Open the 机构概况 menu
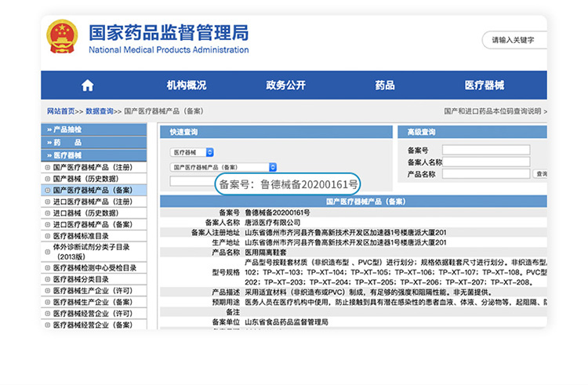Viewport: 588px width, 385px height. pyautogui.click(x=187, y=85)
